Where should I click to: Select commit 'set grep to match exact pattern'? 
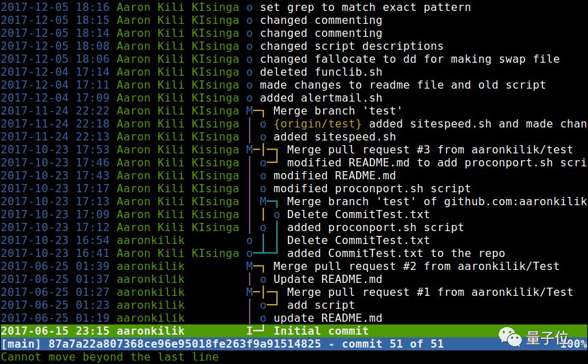pos(294,7)
